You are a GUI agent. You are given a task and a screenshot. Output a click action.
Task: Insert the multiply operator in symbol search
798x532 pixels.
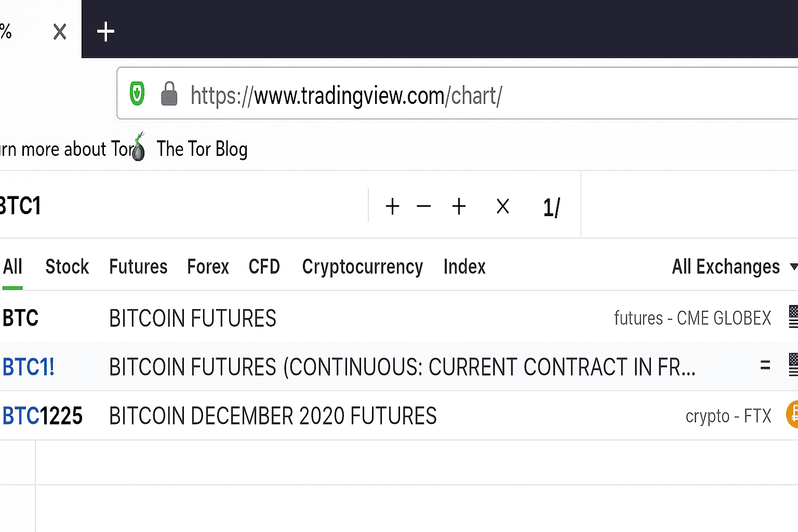pyautogui.click(x=502, y=206)
